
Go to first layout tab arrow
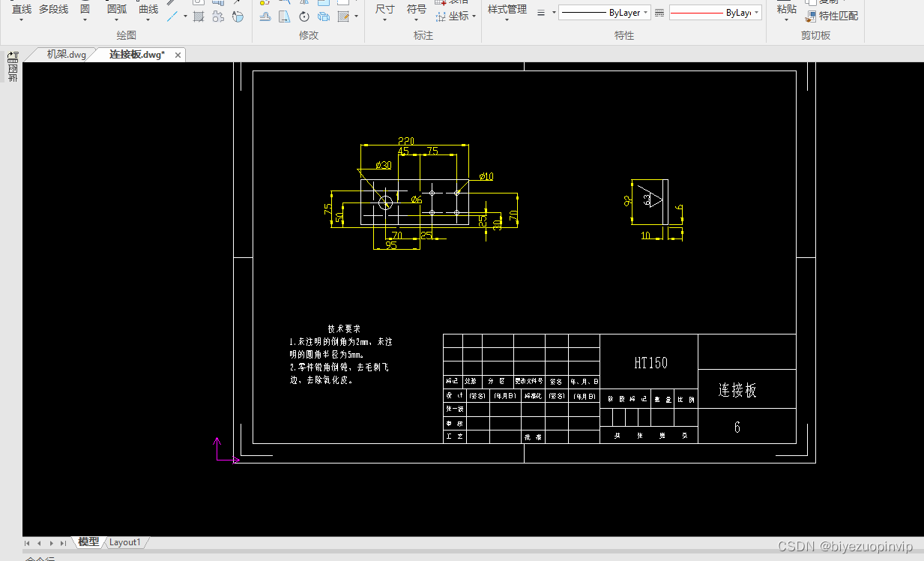coord(28,542)
